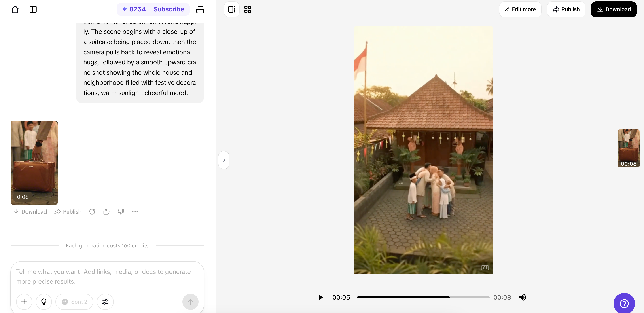The image size is (644, 313).
Task: Click the regenerate video icon
Action: [x=92, y=212]
